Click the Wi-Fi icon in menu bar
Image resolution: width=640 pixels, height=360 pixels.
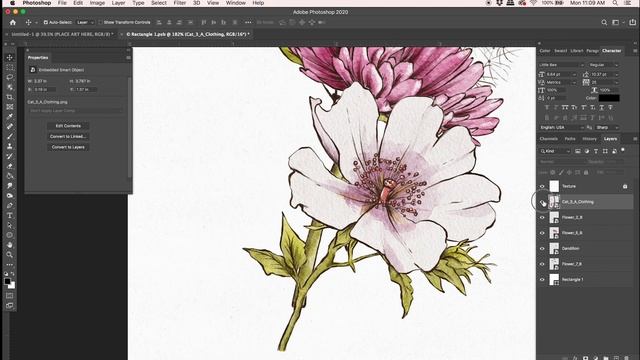coord(533,3)
